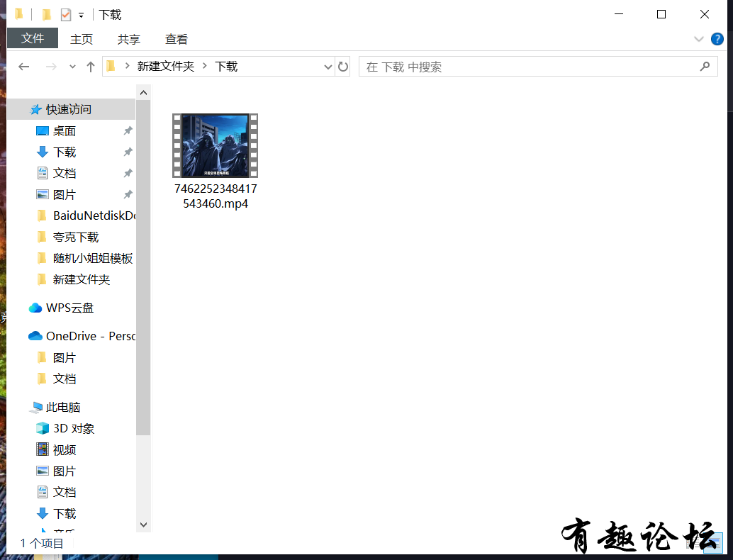Select 快速访问 in navigation pane
Viewport: 733px width, 560px height.
point(72,109)
